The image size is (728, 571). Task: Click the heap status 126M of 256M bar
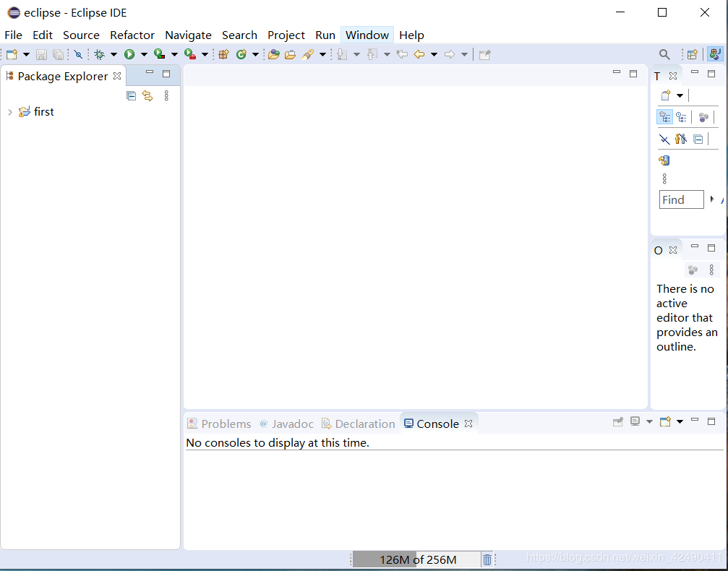point(416,559)
